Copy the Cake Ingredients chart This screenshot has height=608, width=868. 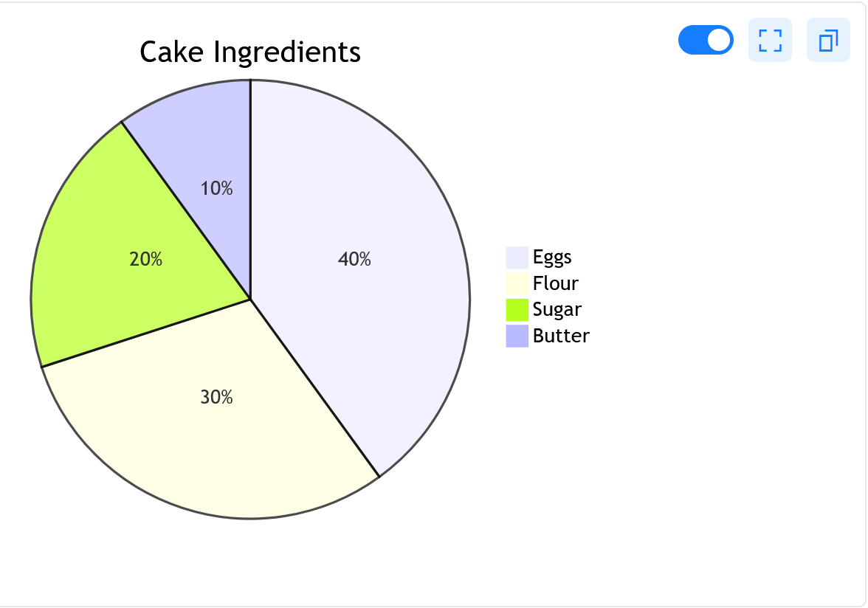[x=827, y=40]
